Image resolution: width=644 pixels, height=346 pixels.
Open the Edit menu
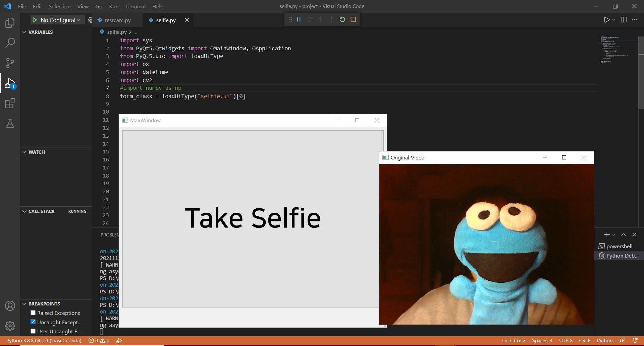tap(37, 6)
